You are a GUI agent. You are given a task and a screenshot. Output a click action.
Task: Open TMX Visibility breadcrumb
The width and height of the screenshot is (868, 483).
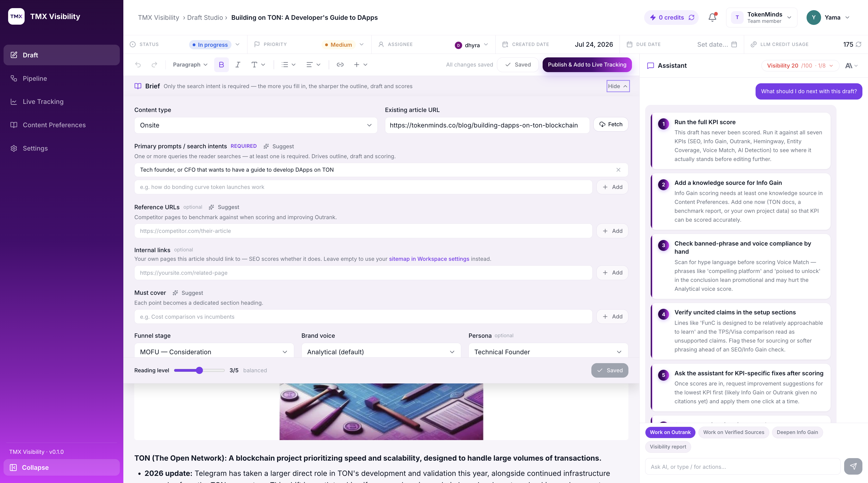point(158,18)
